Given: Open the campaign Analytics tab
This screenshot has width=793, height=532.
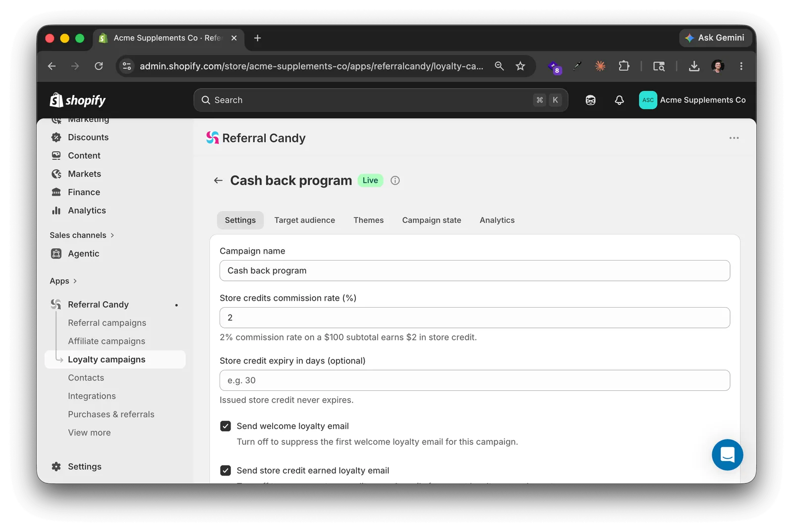Looking at the screenshot, I should [x=497, y=220].
